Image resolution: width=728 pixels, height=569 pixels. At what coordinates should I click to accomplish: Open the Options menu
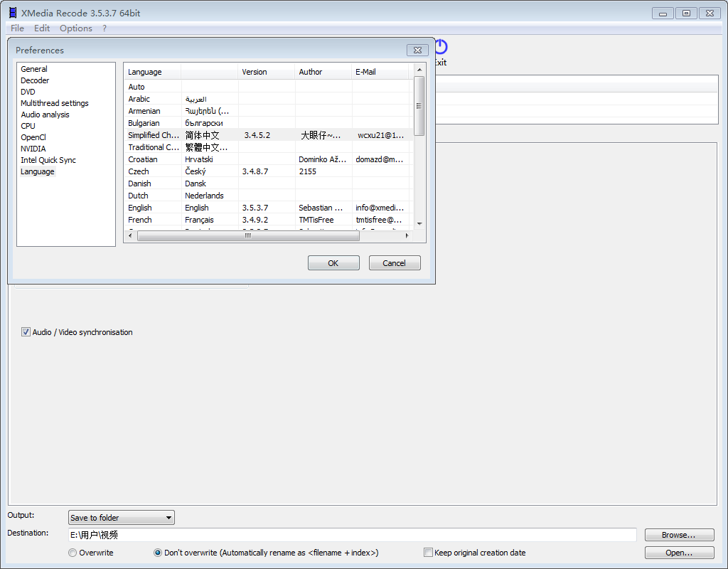pos(75,28)
